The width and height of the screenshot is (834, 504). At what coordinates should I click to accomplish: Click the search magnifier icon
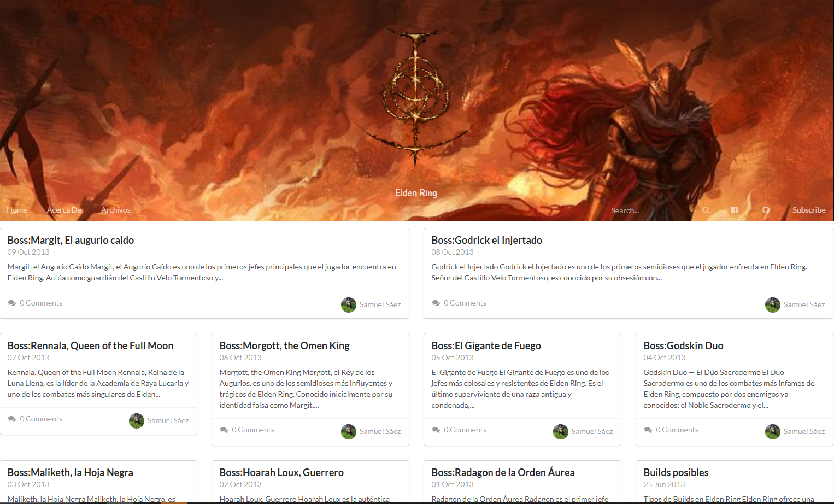coord(706,210)
